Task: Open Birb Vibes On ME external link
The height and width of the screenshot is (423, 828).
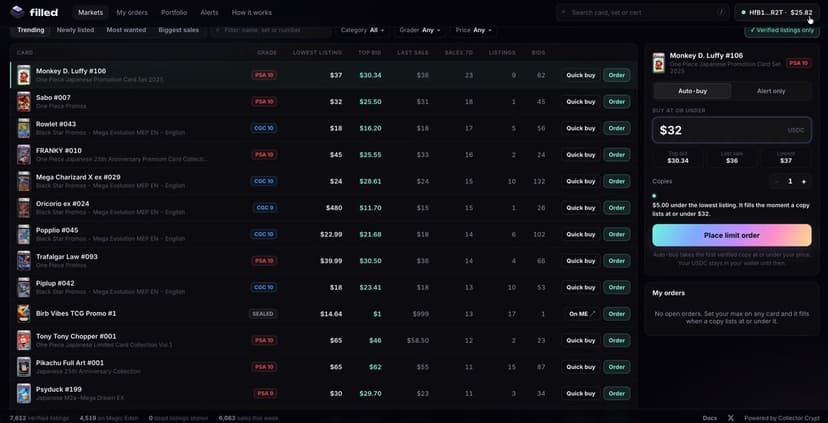Action: click(x=580, y=314)
